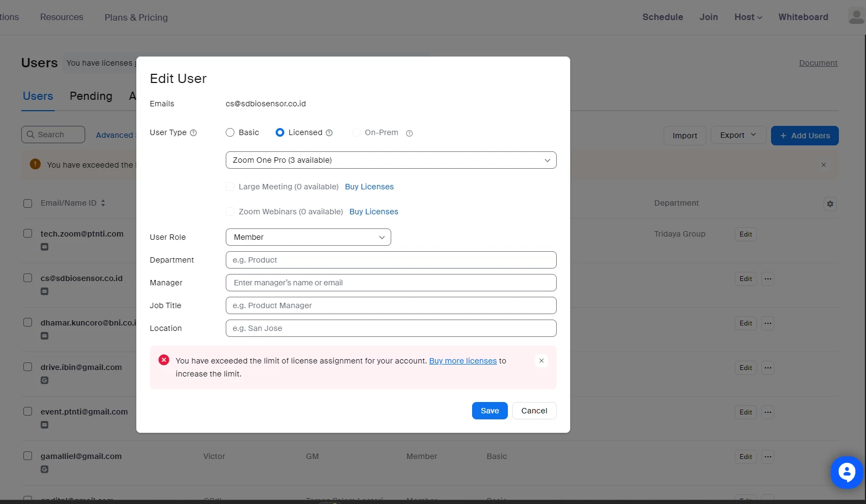This screenshot has width=866, height=504.
Task: Open the User Role Member dropdown
Action: click(308, 237)
